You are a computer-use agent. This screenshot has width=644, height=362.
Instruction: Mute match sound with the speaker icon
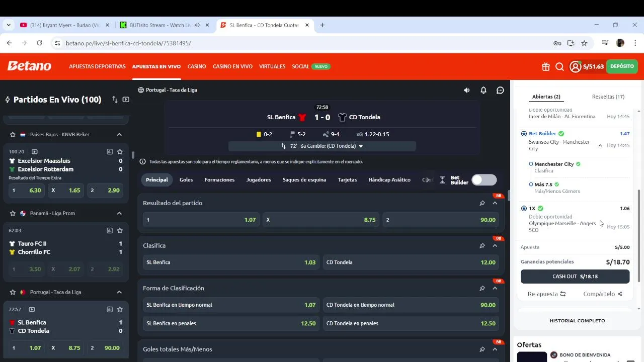click(x=467, y=90)
